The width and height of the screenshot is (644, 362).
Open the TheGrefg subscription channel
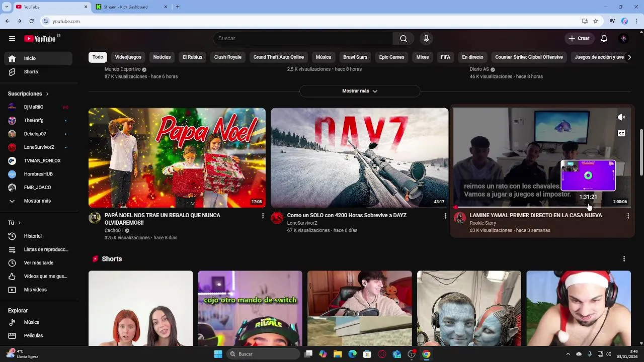[x=38, y=121]
